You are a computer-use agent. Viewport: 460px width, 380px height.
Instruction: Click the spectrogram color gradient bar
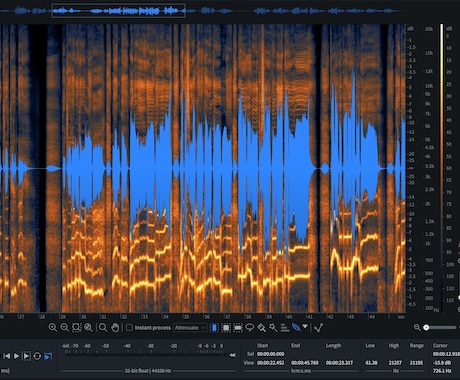(442, 167)
